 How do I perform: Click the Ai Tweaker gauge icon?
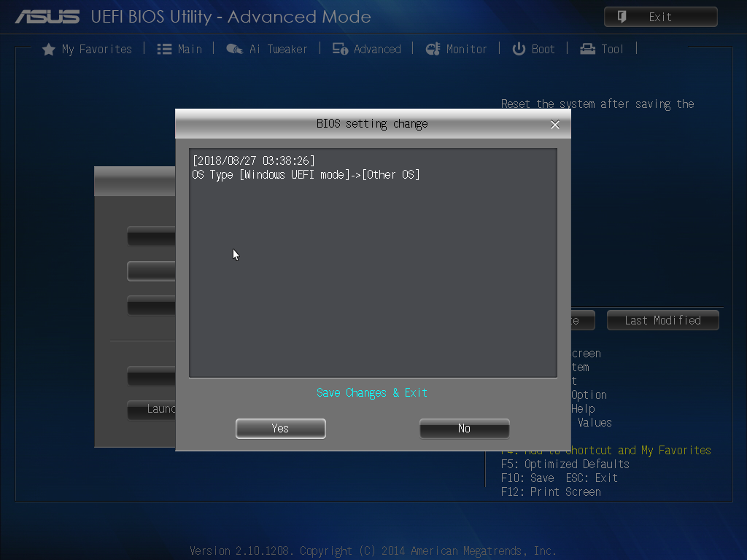235,49
